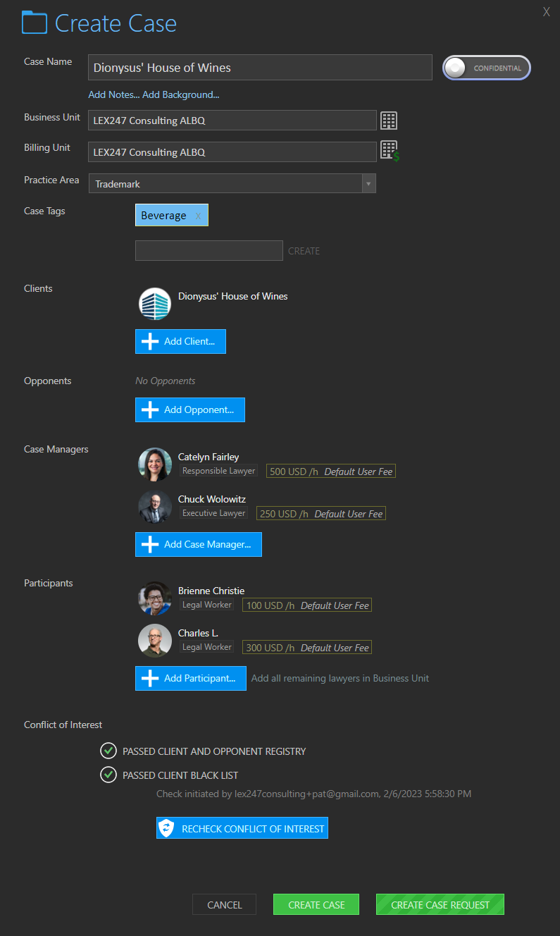This screenshot has height=936, width=560.
Task: Click Chuck Wolowitz's avatar photo
Action: pyautogui.click(x=155, y=507)
